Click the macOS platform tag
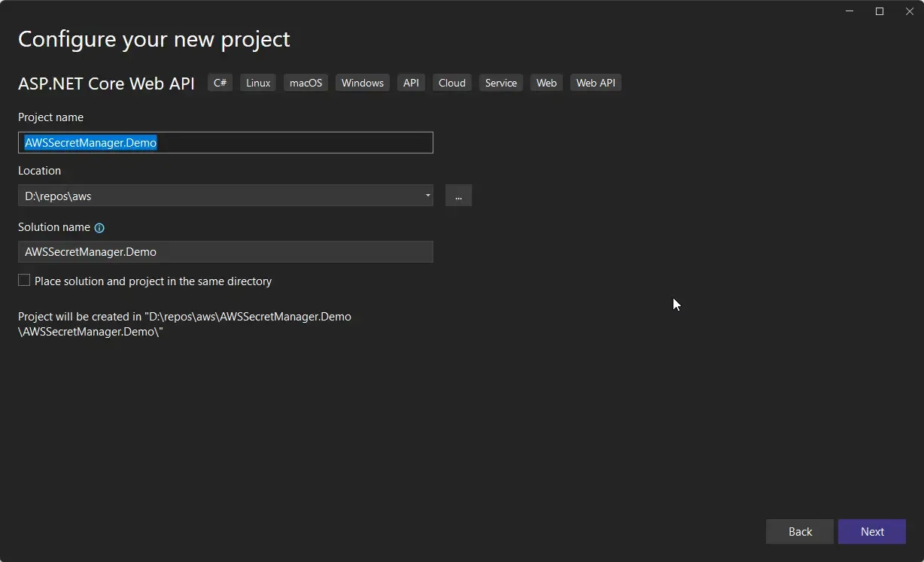 click(305, 83)
